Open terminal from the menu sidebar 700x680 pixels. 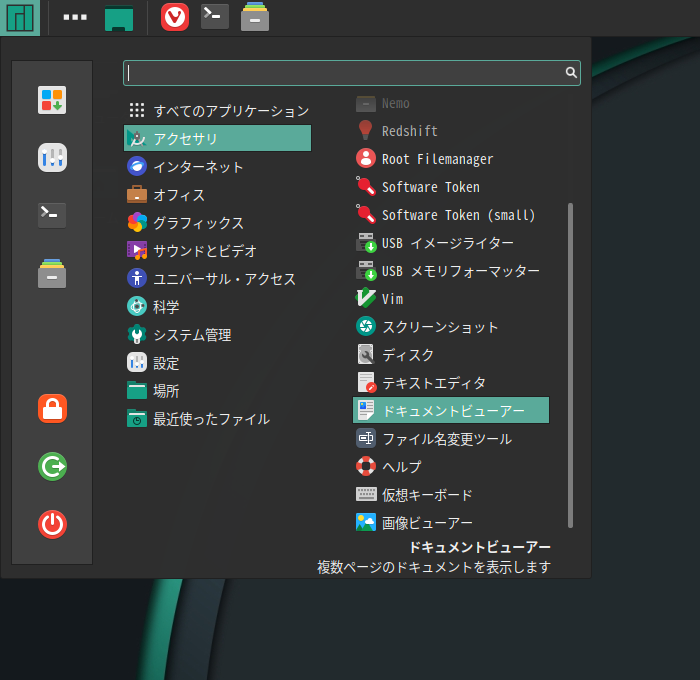(x=52, y=215)
